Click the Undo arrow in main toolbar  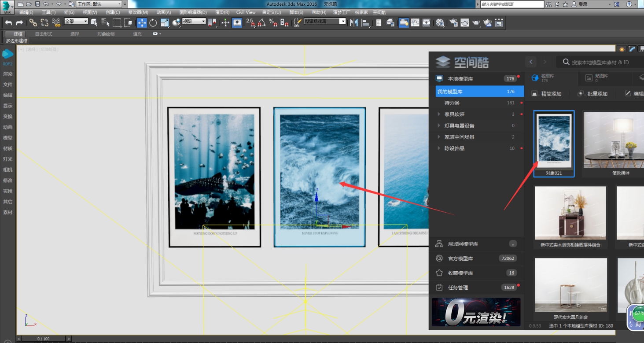[x=8, y=23]
